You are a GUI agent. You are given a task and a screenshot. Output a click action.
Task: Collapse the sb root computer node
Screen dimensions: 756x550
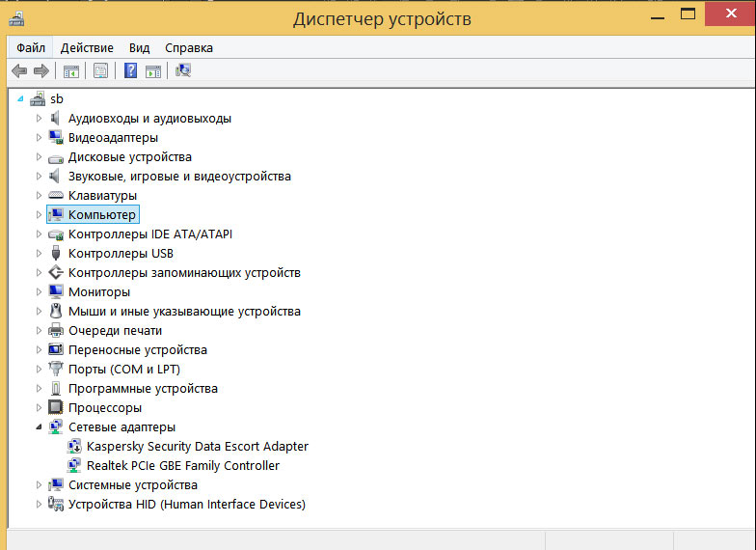click(x=20, y=98)
